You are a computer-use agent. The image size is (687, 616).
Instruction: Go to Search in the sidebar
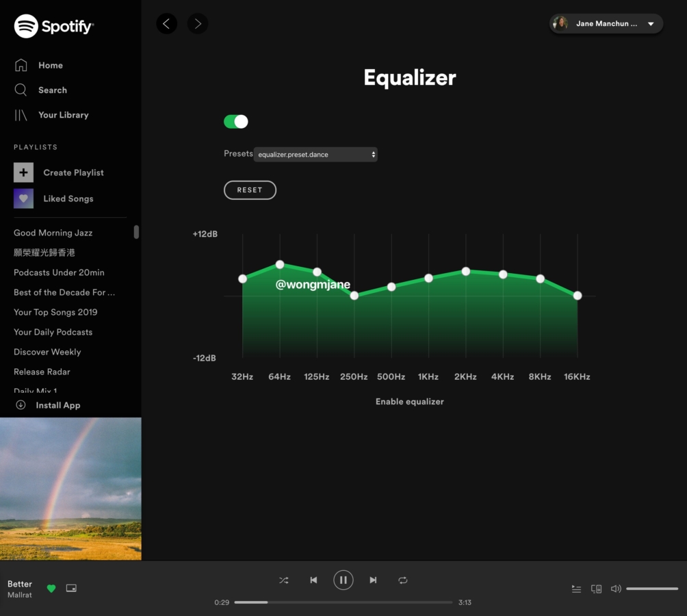point(52,90)
